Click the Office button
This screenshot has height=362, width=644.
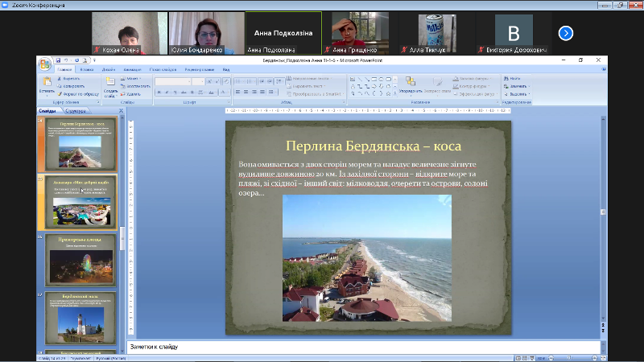coord(45,64)
